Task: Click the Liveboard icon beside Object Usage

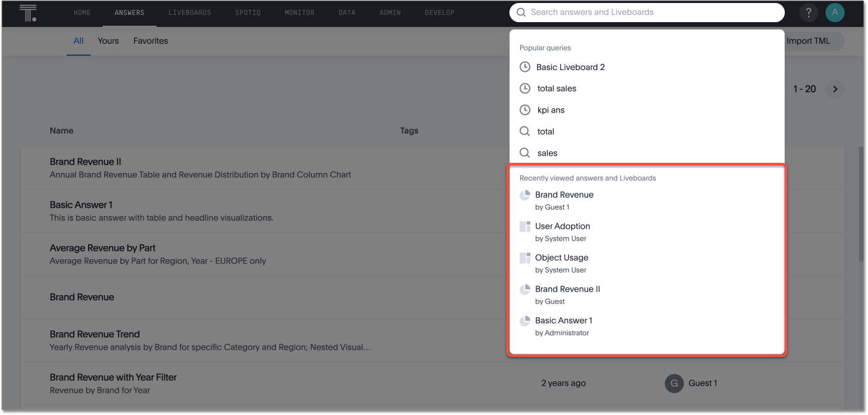Action: coord(525,258)
